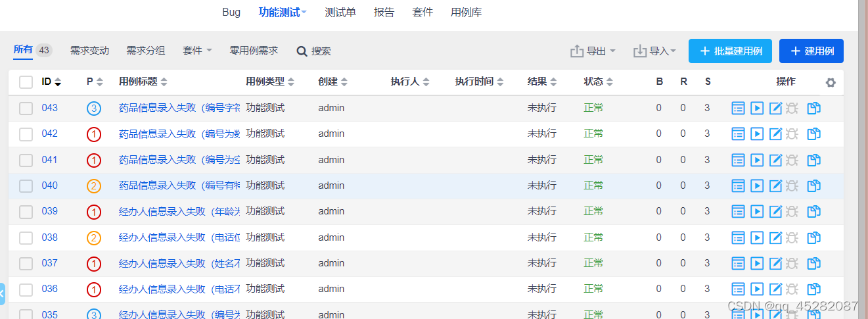Open the 导入 import dropdown
The image size is (868, 319).
pos(654,51)
